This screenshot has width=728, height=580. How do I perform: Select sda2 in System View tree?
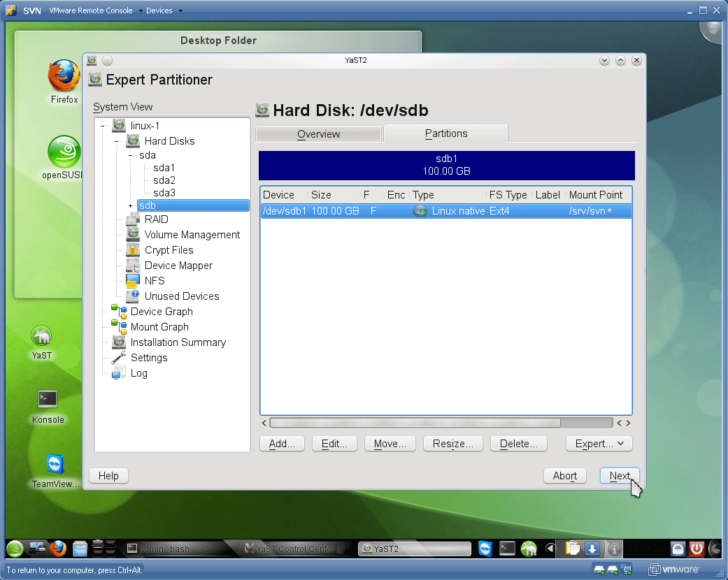(164, 180)
